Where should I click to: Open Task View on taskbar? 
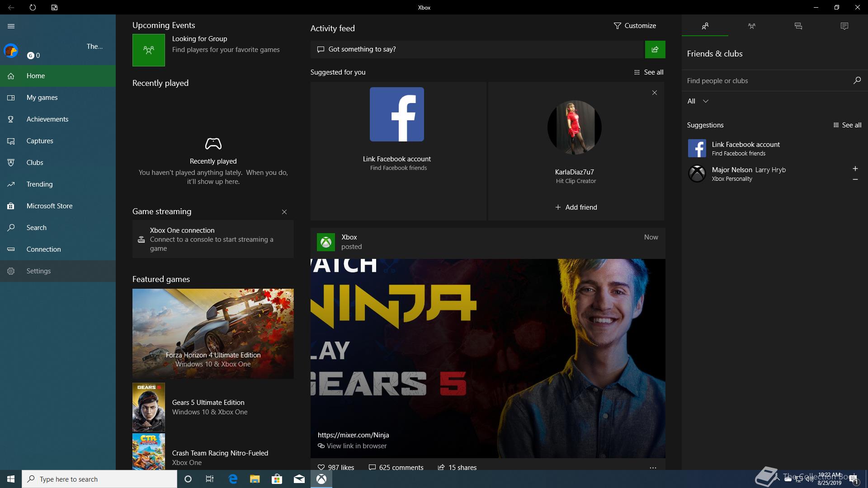pyautogui.click(x=210, y=479)
